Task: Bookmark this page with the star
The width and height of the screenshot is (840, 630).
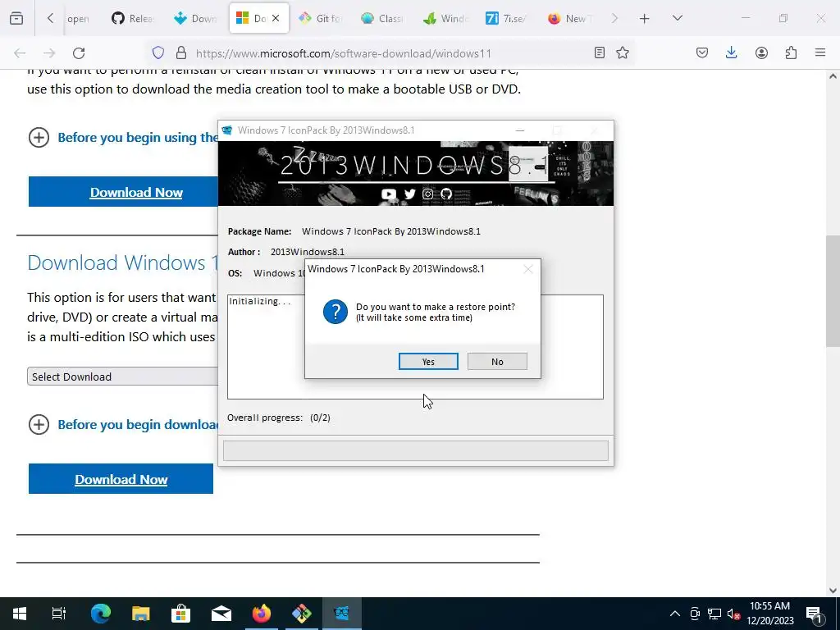Action: [x=622, y=53]
